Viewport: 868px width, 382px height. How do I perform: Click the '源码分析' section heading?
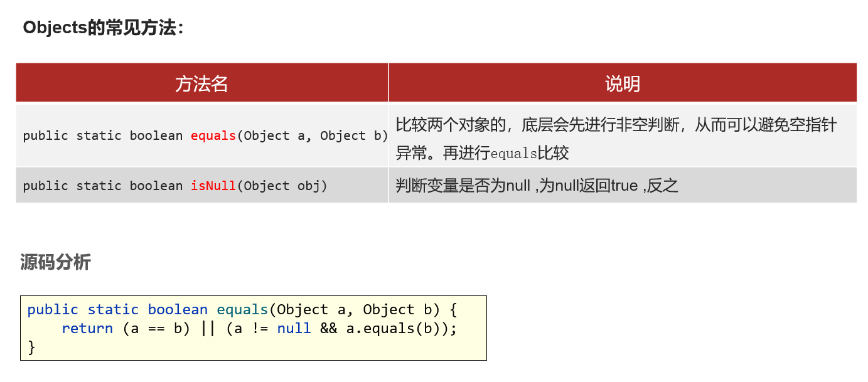(55, 262)
